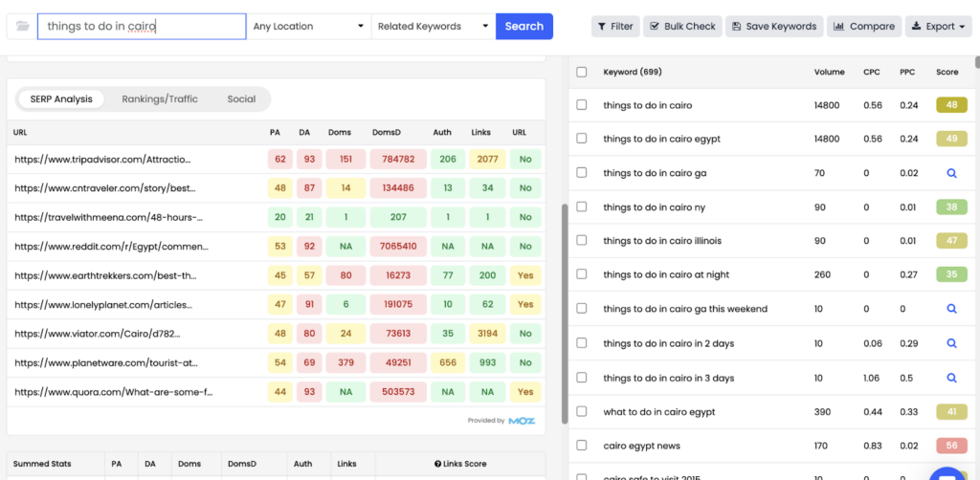Screen dimensions: 980x480
Task: Click the MOZ logo
Action: pos(522,421)
